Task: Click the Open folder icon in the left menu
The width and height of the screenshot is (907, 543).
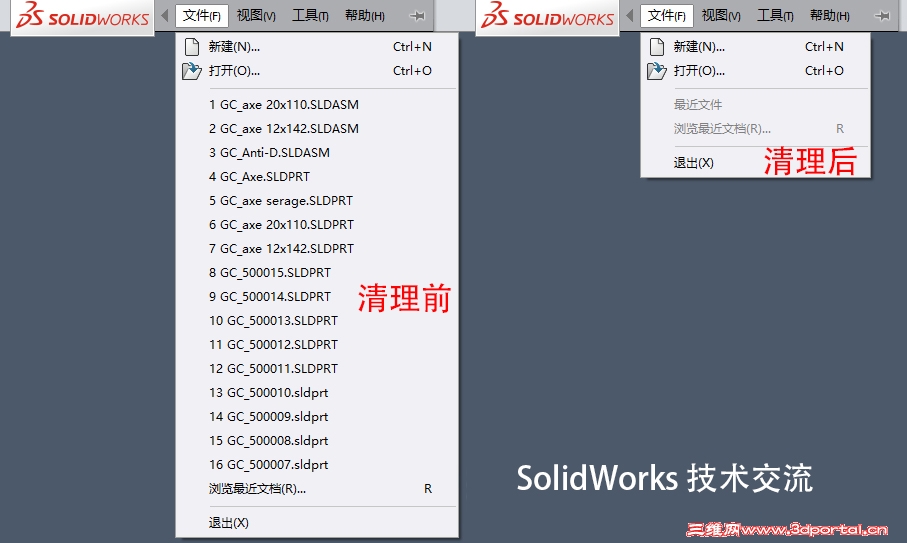Action: coord(191,71)
